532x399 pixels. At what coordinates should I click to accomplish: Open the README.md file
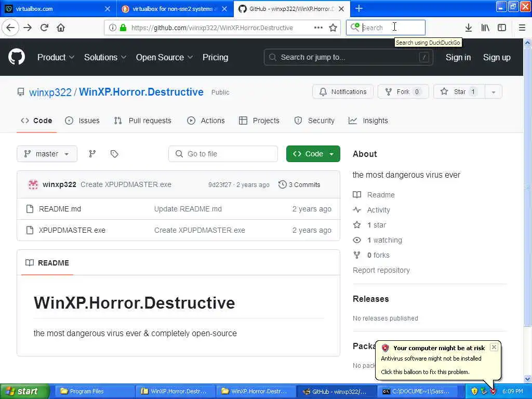pyautogui.click(x=60, y=209)
